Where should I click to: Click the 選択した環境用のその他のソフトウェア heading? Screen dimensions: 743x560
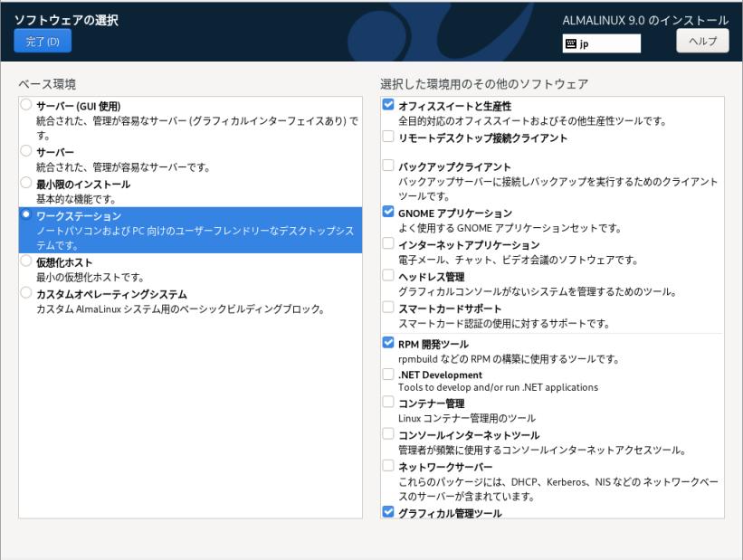484,84
